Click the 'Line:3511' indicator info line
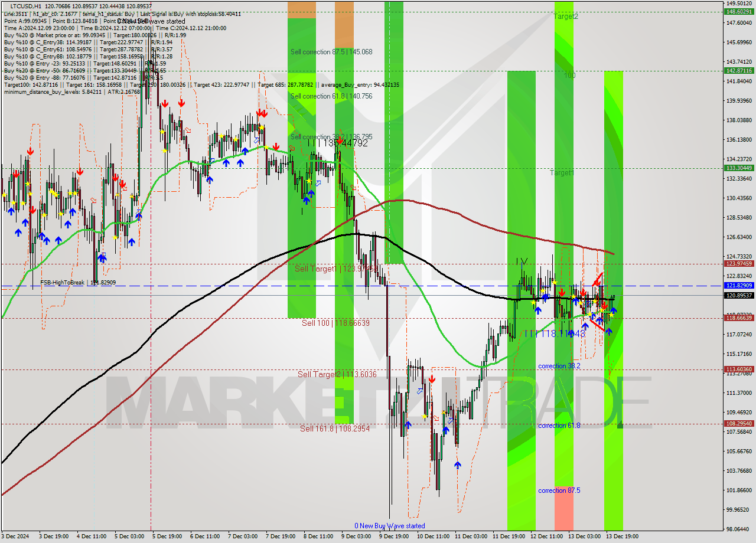Screen dimensions: 756x543 (122, 14)
